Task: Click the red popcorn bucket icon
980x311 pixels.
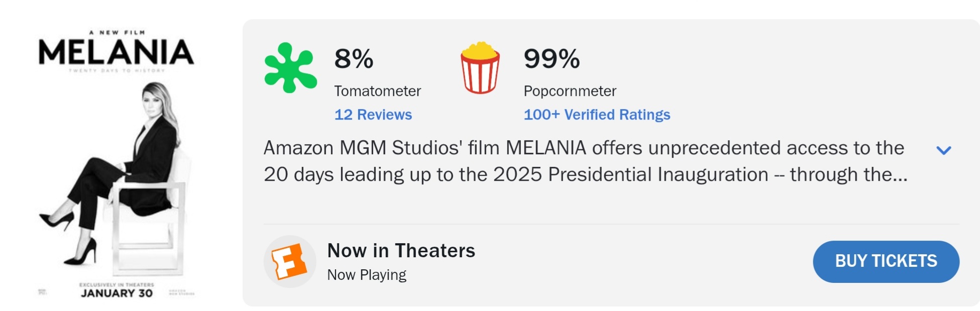Action: (x=480, y=68)
